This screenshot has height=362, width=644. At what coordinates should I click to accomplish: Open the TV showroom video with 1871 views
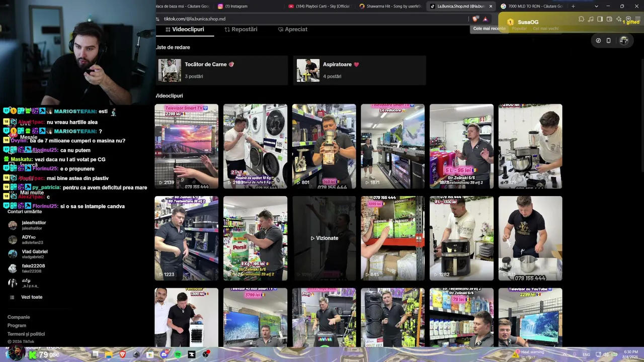coord(392,146)
